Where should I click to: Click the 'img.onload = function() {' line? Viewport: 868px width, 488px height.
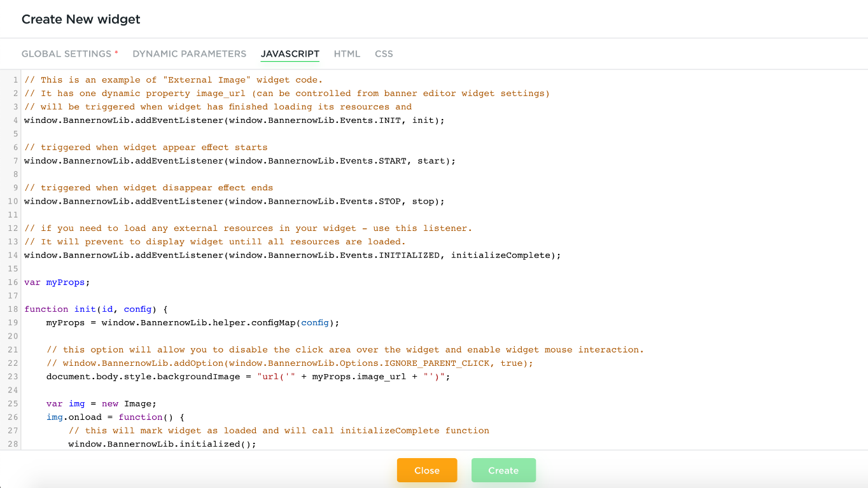pos(115,417)
